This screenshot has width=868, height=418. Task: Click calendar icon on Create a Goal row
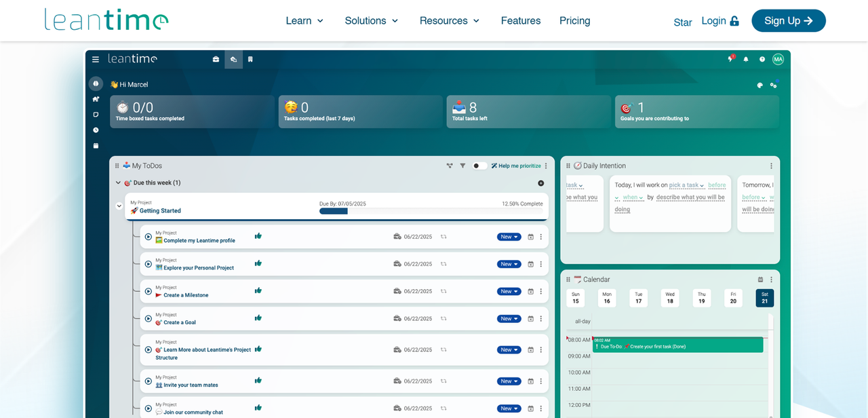coord(531,318)
